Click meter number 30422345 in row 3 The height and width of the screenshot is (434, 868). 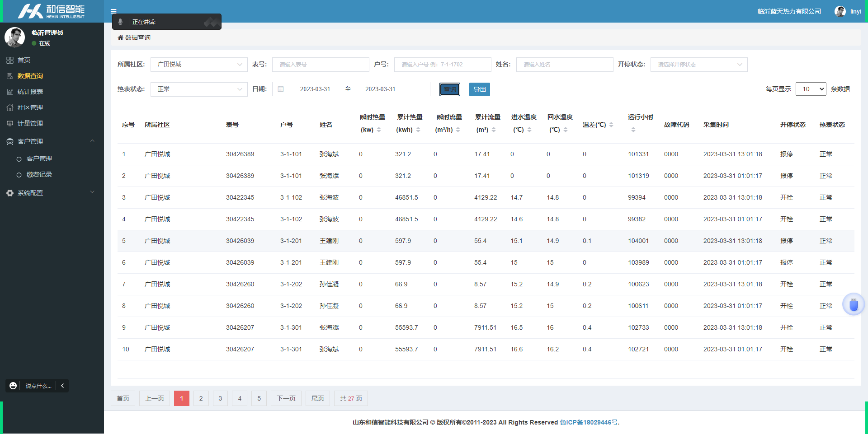tap(240, 197)
